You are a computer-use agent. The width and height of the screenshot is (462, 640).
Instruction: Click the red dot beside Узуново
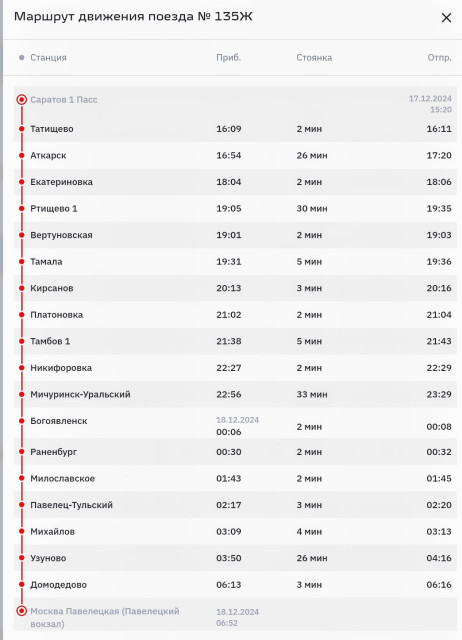tap(22, 558)
